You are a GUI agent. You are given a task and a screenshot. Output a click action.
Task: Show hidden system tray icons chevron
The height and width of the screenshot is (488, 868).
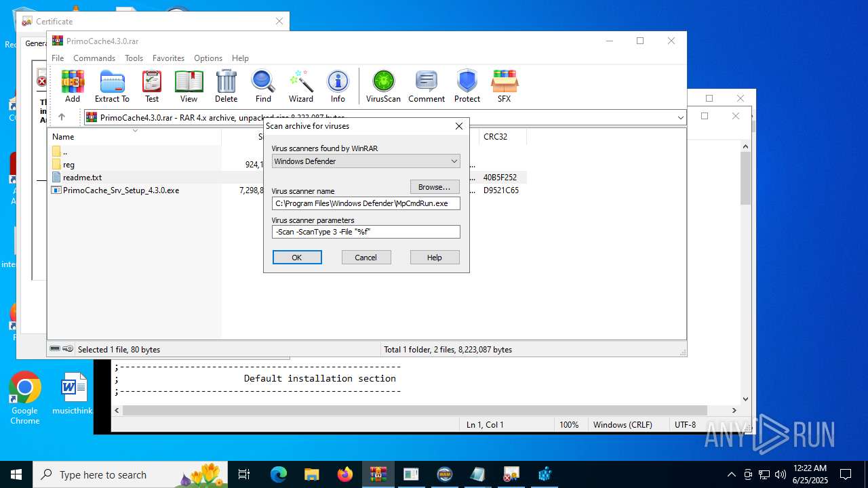click(732, 474)
